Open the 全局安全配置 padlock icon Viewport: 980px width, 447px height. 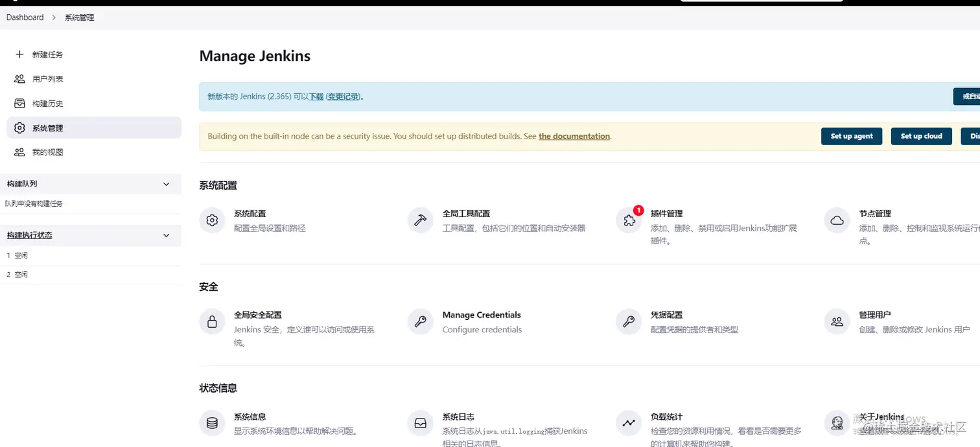[212, 321]
